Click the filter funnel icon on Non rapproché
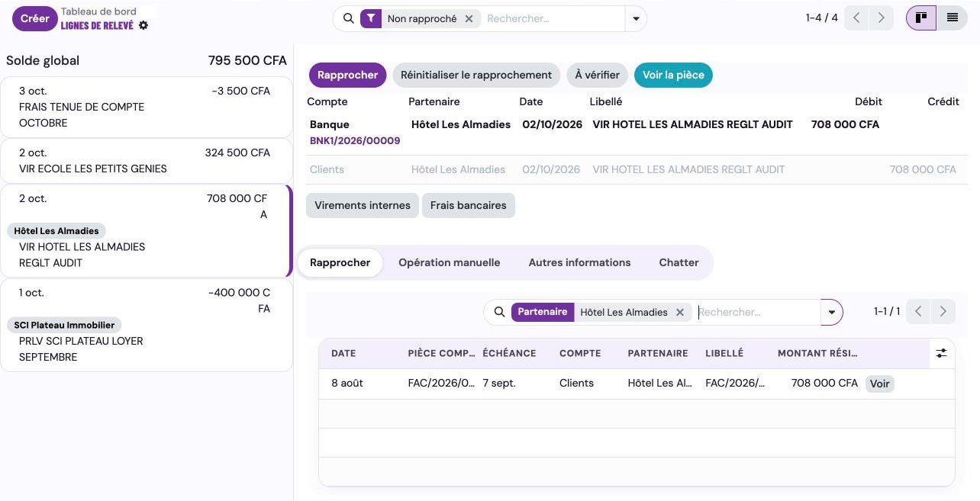This screenshot has height=501, width=980. tap(371, 18)
